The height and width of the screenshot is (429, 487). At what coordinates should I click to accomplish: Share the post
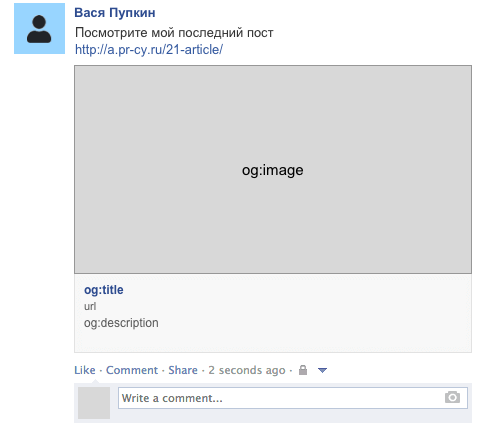tap(183, 370)
